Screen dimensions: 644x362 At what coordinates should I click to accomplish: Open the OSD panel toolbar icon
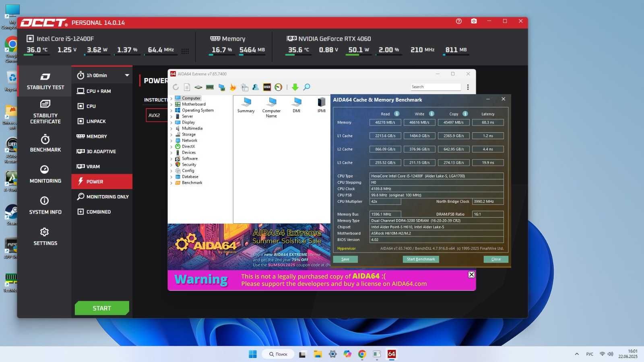(x=267, y=87)
